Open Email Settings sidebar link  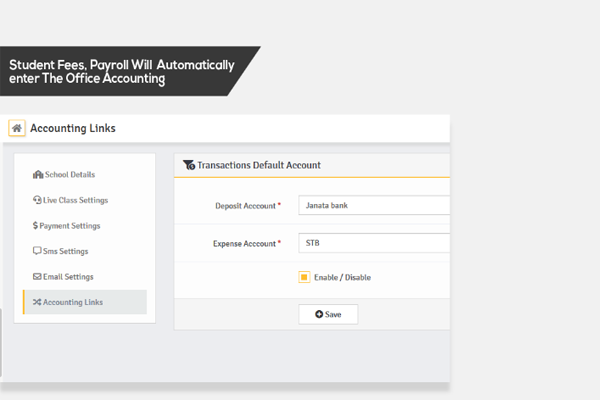coord(68,277)
